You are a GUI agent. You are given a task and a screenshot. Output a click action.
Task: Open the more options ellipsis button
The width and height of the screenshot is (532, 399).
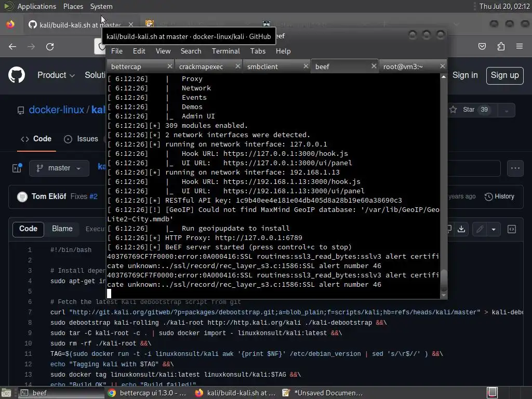(x=515, y=168)
